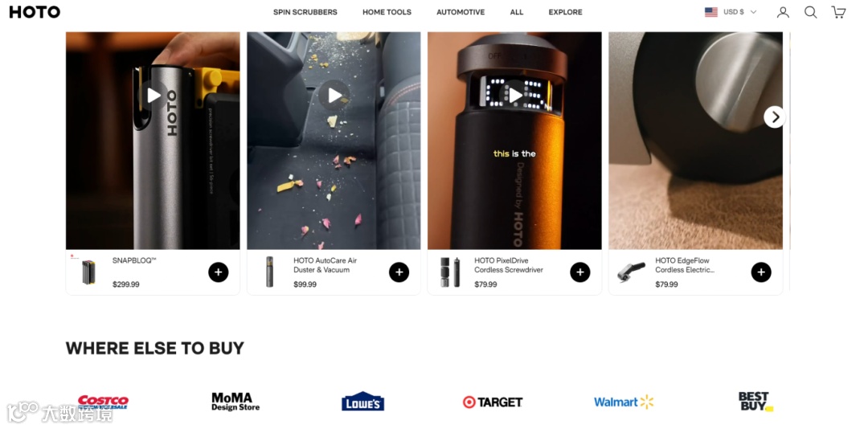
Task: Click the US flag country selector
Action: point(710,12)
